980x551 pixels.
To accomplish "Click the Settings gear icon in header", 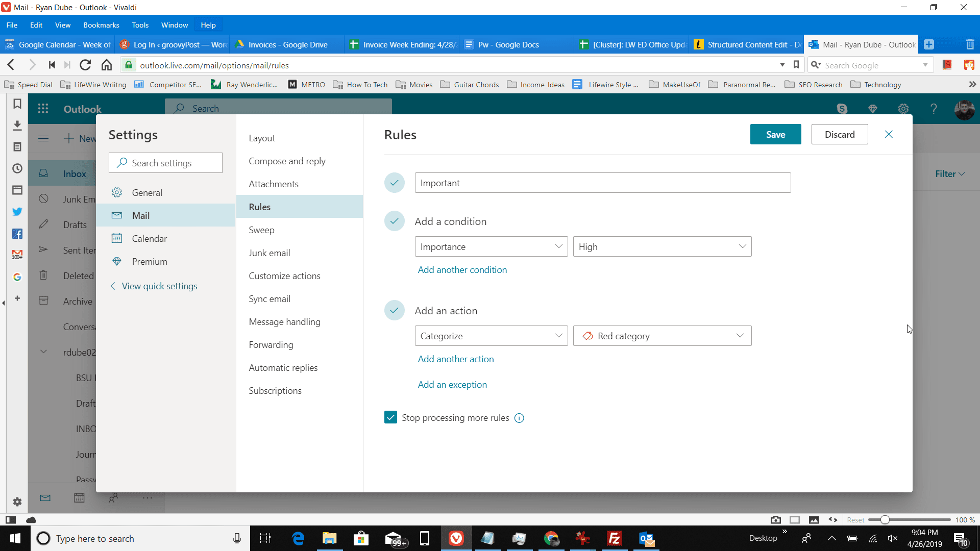I will pyautogui.click(x=903, y=108).
